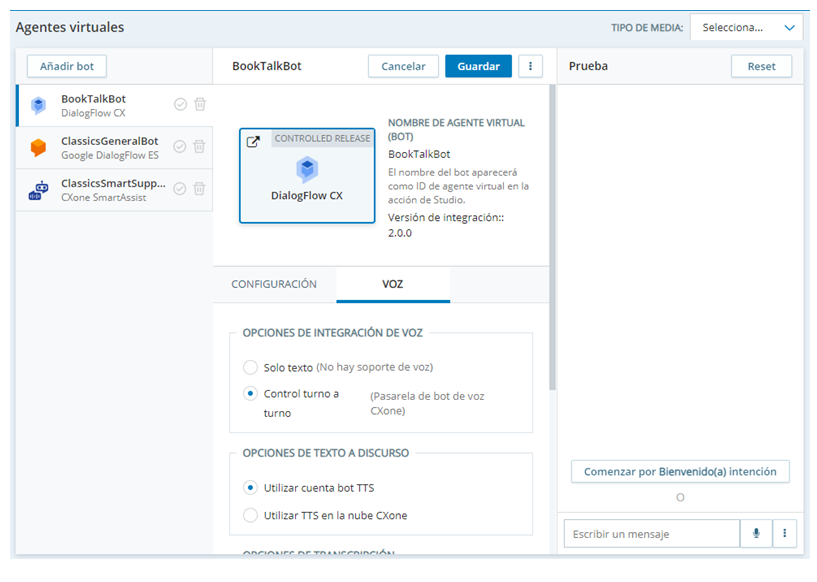Click the orange ClassicsGeneralBot DialogFlow ES icon
Screen dimensions: 817x582
coord(38,147)
